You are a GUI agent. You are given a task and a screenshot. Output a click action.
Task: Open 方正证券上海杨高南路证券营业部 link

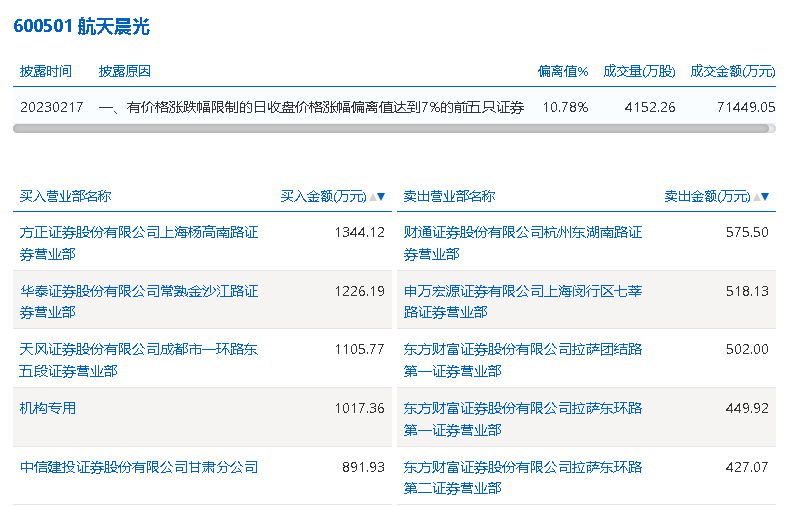[139, 243]
